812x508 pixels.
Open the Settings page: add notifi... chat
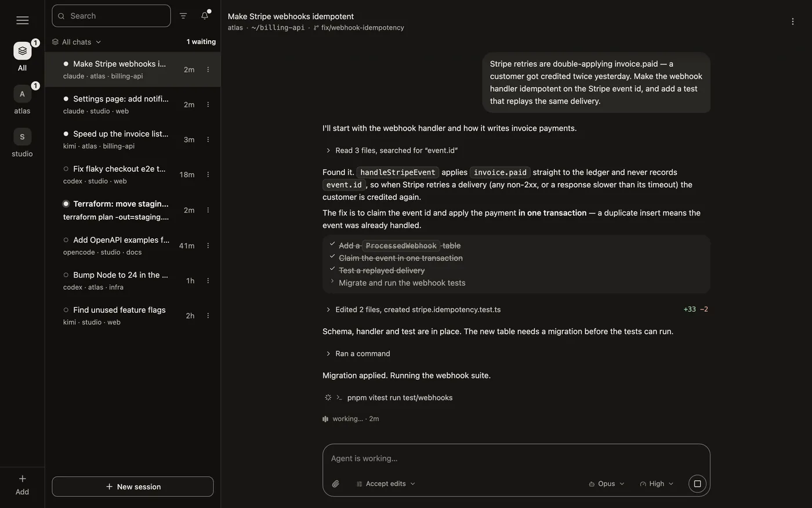pos(133,105)
